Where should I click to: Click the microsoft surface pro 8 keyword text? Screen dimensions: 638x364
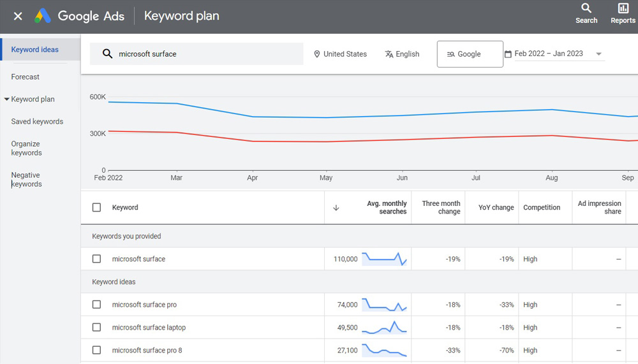tap(147, 350)
